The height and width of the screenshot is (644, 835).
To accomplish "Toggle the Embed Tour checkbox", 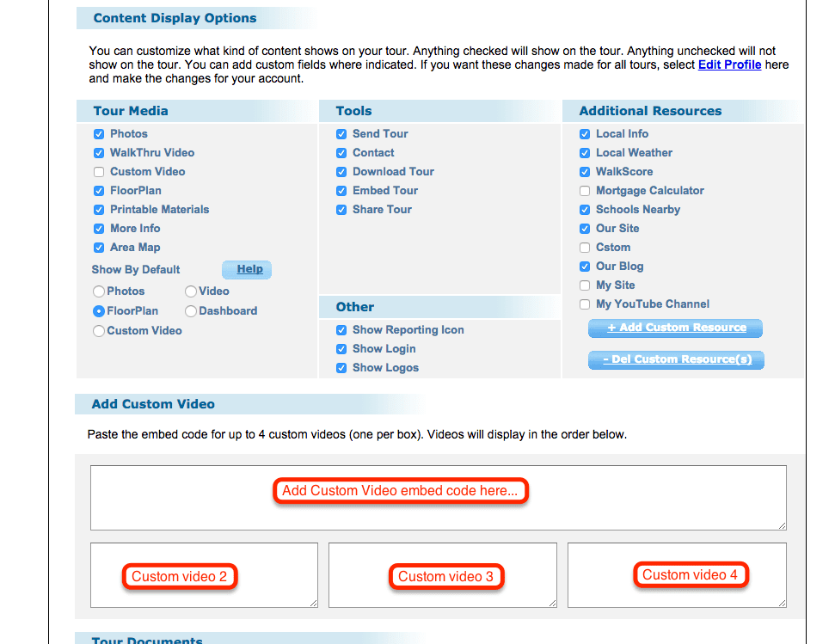I will pos(341,191).
